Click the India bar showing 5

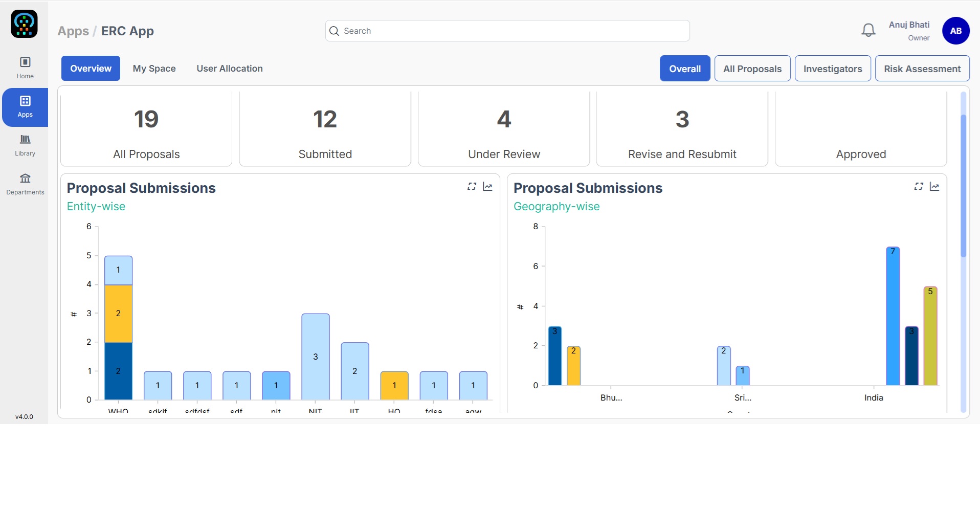[930, 336]
